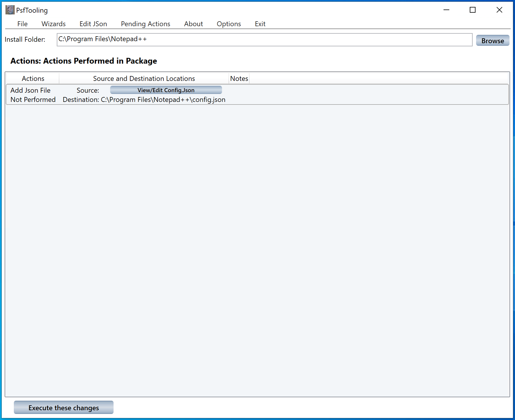Choose Exit from the menu bar
Screen dimensions: 515x420
coord(260,24)
